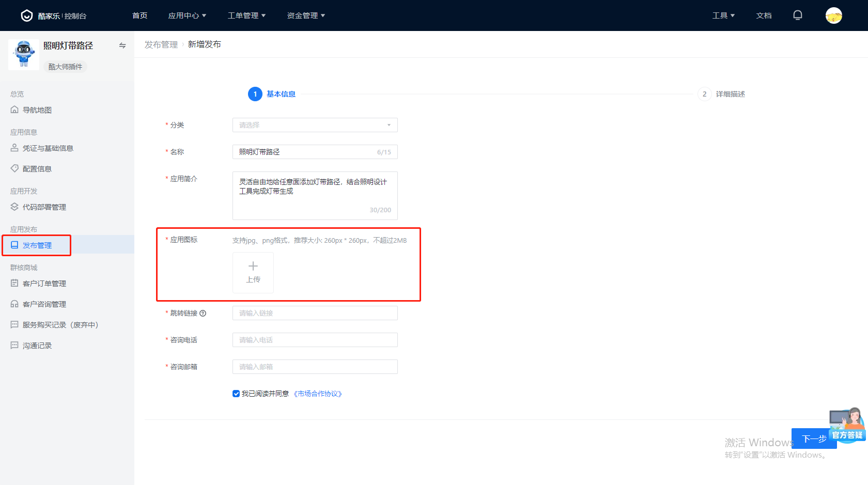Expand the 工单管理 menu

pos(246,15)
